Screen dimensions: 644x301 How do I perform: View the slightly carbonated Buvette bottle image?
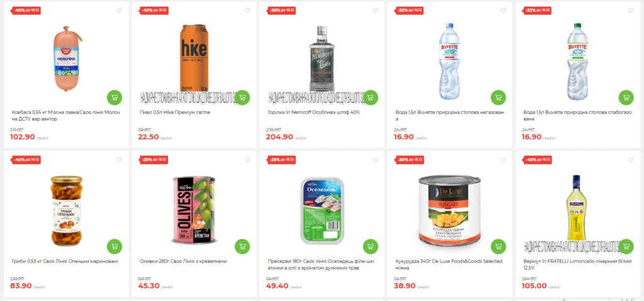pos(577,62)
